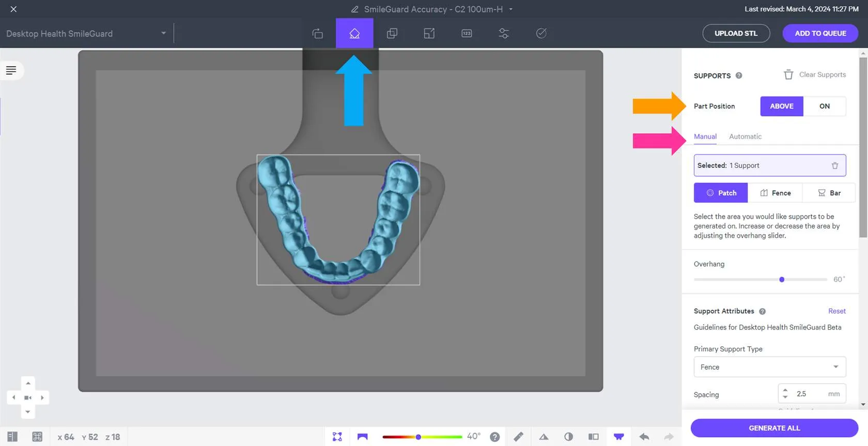
Task: Switch to the Manual supports tab
Action: tap(705, 136)
